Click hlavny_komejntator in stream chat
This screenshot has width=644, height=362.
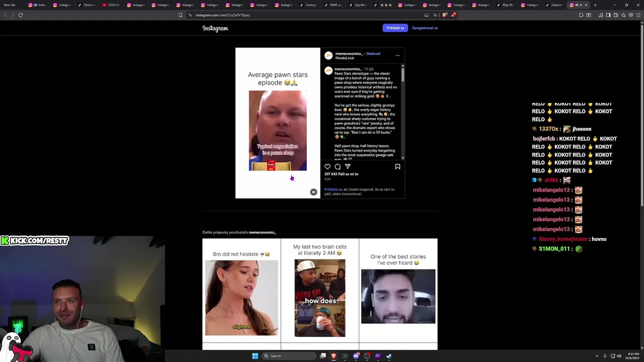(x=563, y=239)
